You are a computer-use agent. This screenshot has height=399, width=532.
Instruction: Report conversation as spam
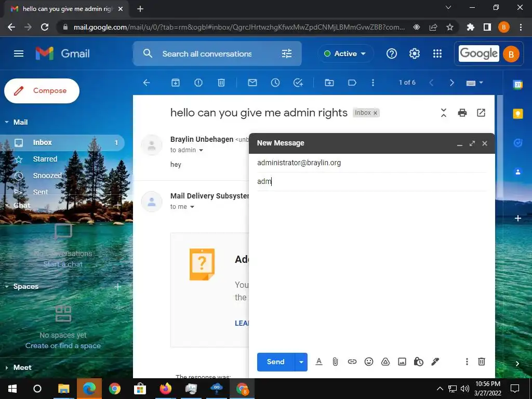click(x=198, y=83)
